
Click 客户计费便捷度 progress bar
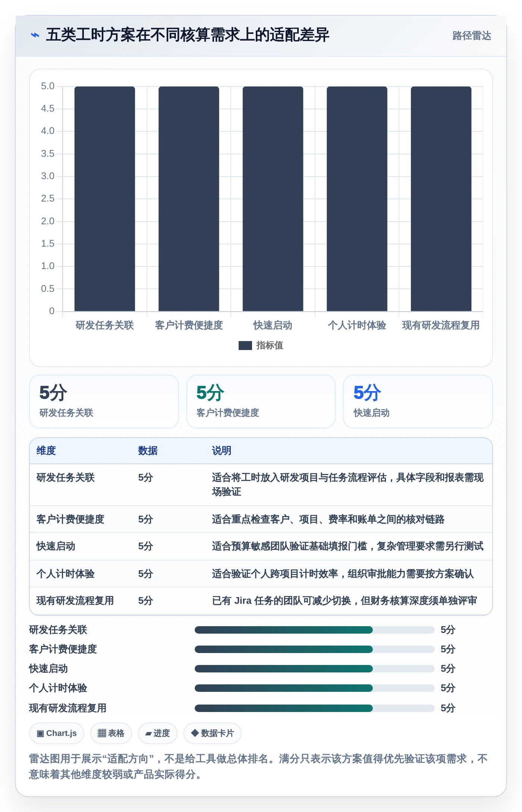tap(315, 649)
